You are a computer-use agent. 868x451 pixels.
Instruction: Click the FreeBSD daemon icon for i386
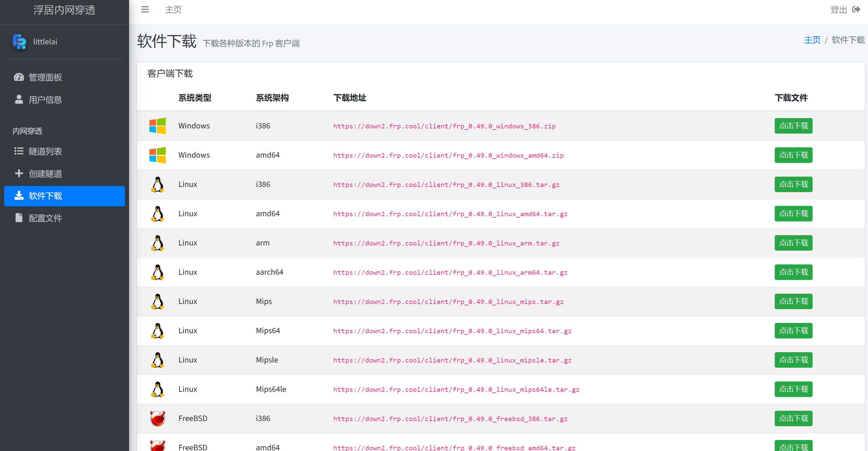click(158, 419)
